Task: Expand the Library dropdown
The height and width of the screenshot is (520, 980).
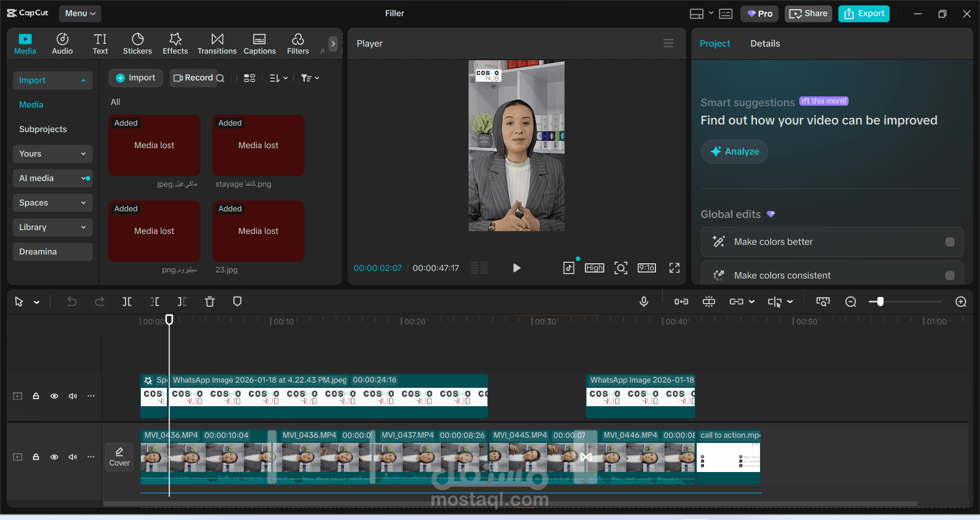Action: (x=53, y=227)
